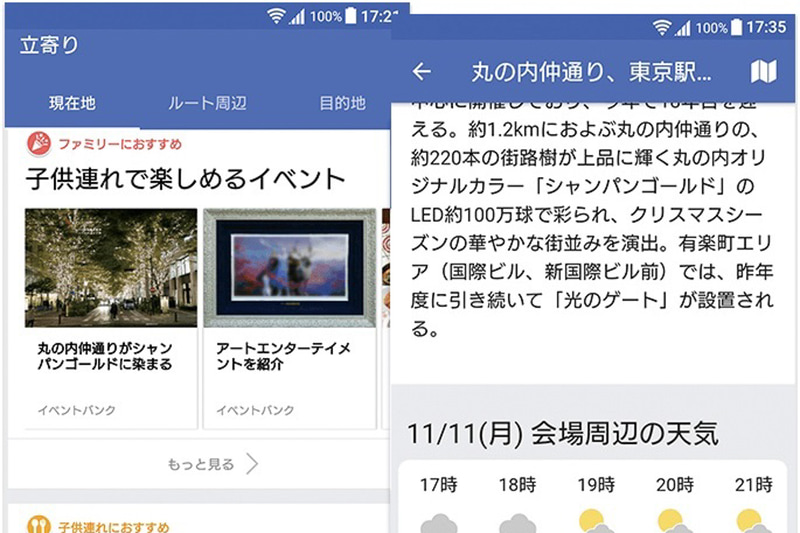Open the アートエンターテイメントを紹介 card title
The width and height of the screenshot is (800, 533).
(x=283, y=356)
